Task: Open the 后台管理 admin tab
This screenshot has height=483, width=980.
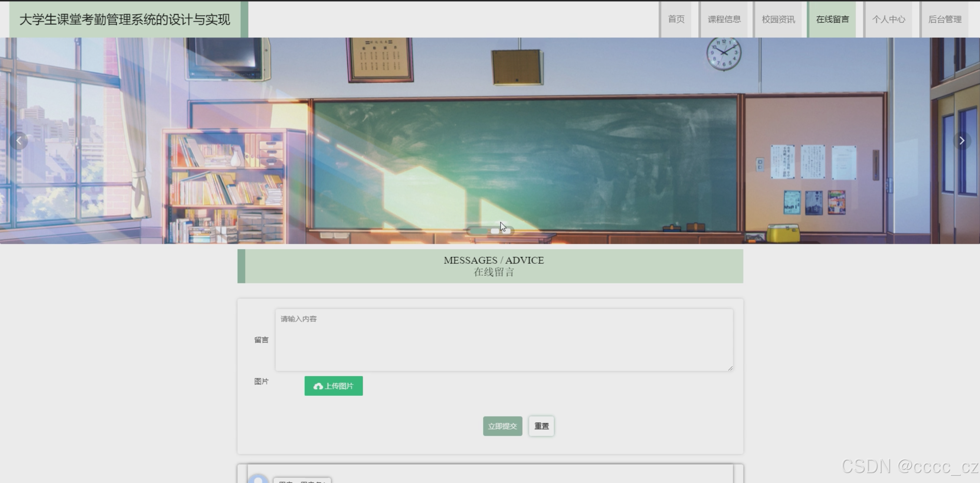Action: 944,20
